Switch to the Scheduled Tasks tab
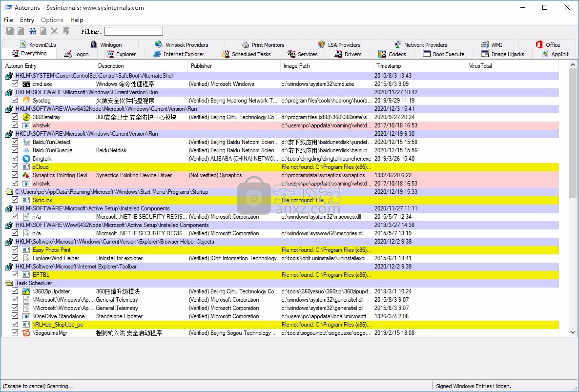 point(247,54)
